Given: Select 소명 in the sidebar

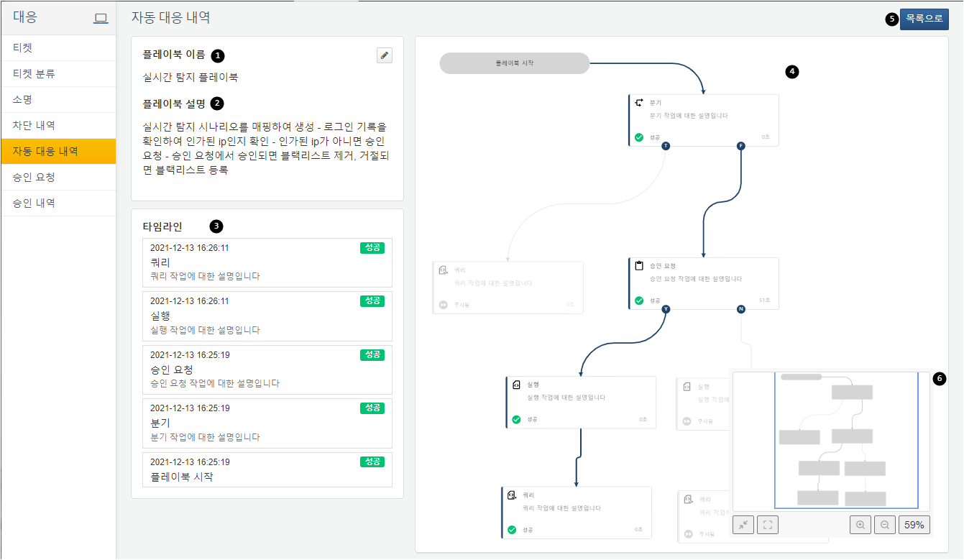Looking at the screenshot, I should (x=58, y=100).
